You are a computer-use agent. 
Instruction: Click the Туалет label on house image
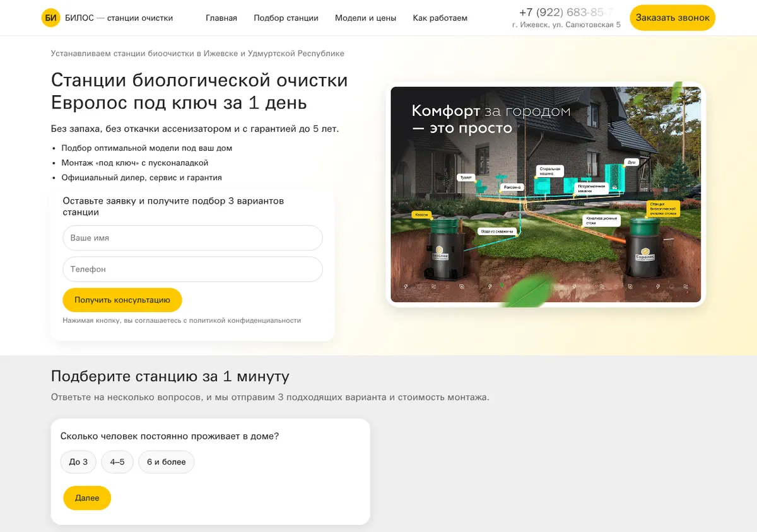click(x=466, y=178)
